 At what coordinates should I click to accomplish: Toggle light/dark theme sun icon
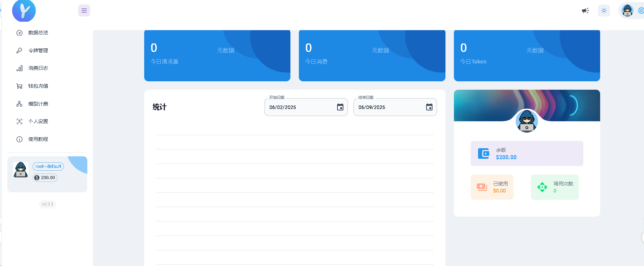coord(604,11)
